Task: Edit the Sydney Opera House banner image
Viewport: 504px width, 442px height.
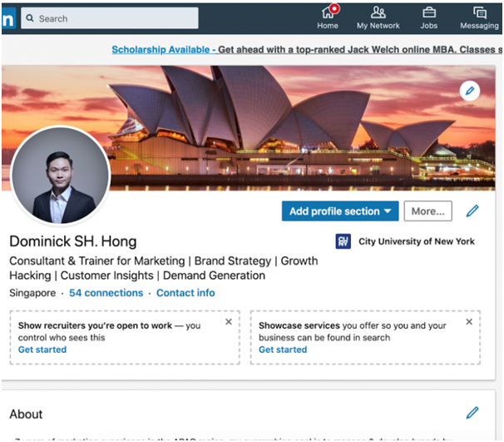Action: (470, 91)
